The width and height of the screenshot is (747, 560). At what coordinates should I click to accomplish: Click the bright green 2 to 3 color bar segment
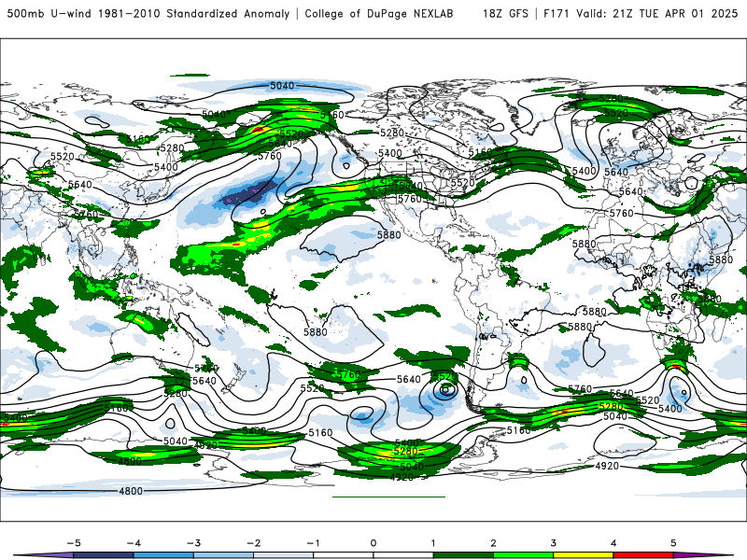[x=523, y=555]
